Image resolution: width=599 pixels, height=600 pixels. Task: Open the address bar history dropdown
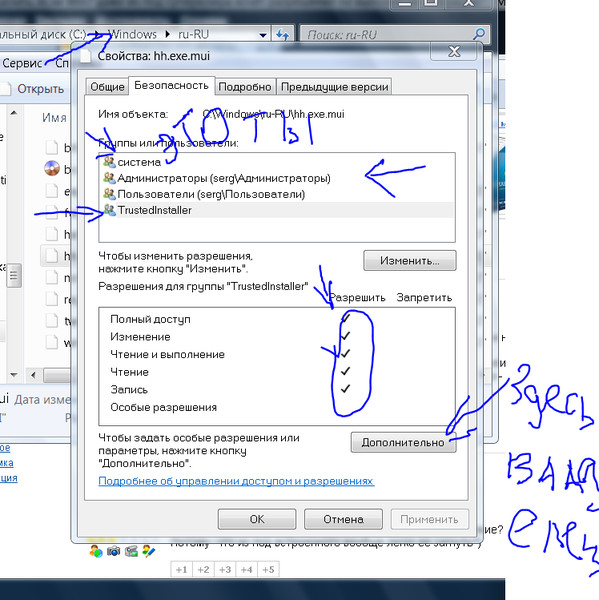pyautogui.click(x=263, y=35)
